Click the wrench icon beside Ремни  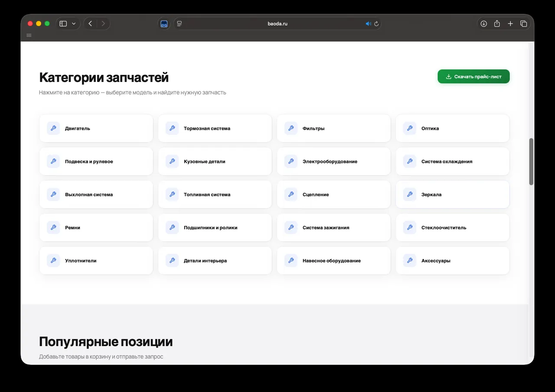coord(53,227)
